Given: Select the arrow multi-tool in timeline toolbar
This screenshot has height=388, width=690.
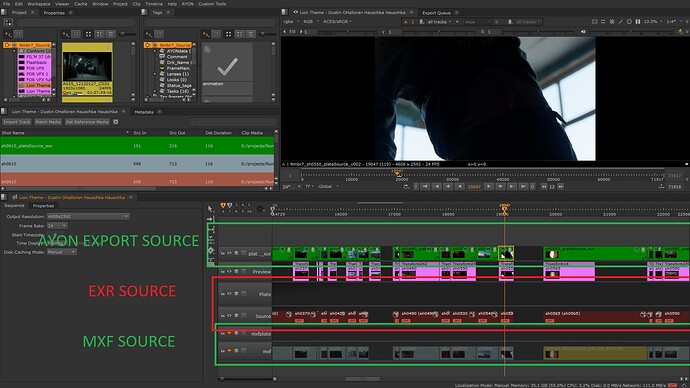Looking at the screenshot, I should pos(210,209).
